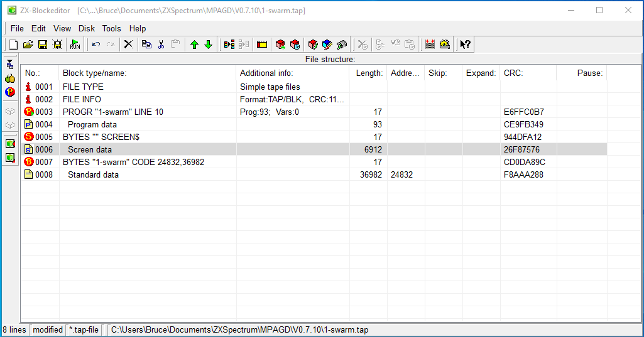The width and height of the screenshot is (644, 337).
Task: Click the blue P icon in left sidebar
Action: click(x=10, y=92)
